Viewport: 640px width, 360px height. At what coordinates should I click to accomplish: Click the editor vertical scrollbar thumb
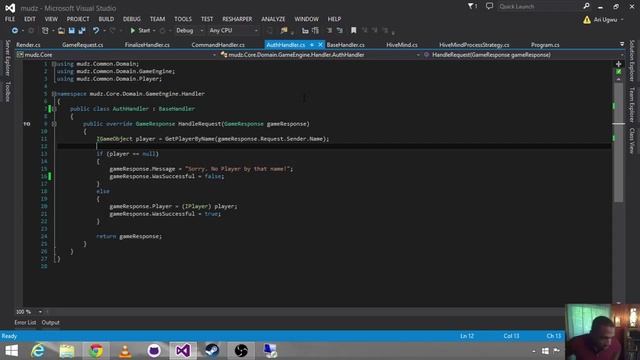(x=618, y=142)
